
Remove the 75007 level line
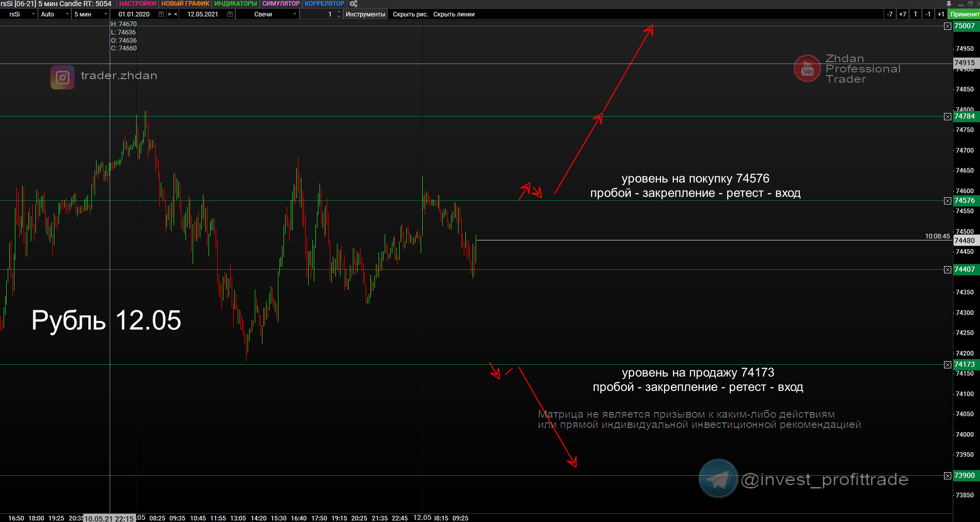pyautogui.click(x=948, y=26)
